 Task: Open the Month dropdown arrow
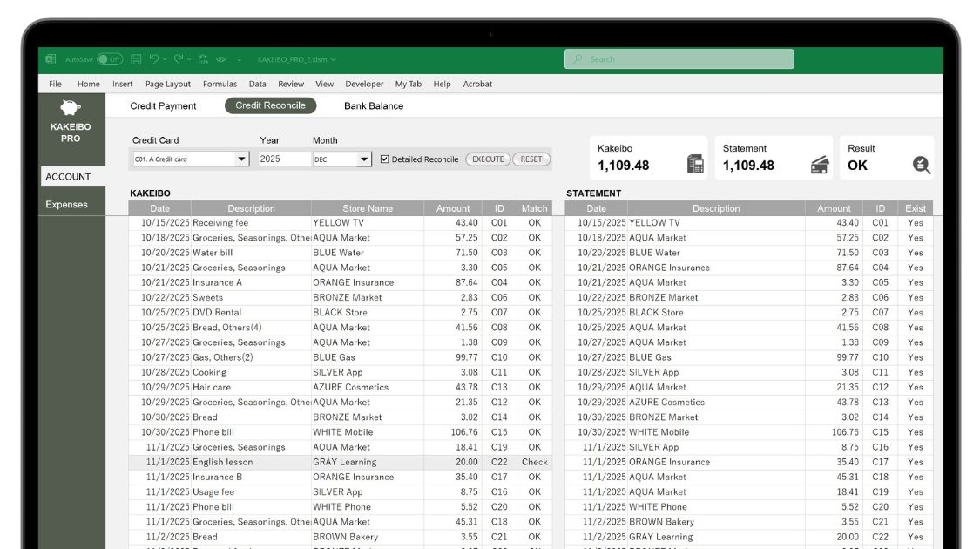[x=364, y=159]
